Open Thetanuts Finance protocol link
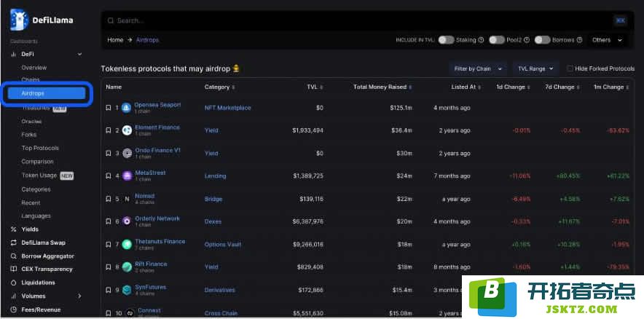The height and width of the screenshot is (319, 644). 160,241
